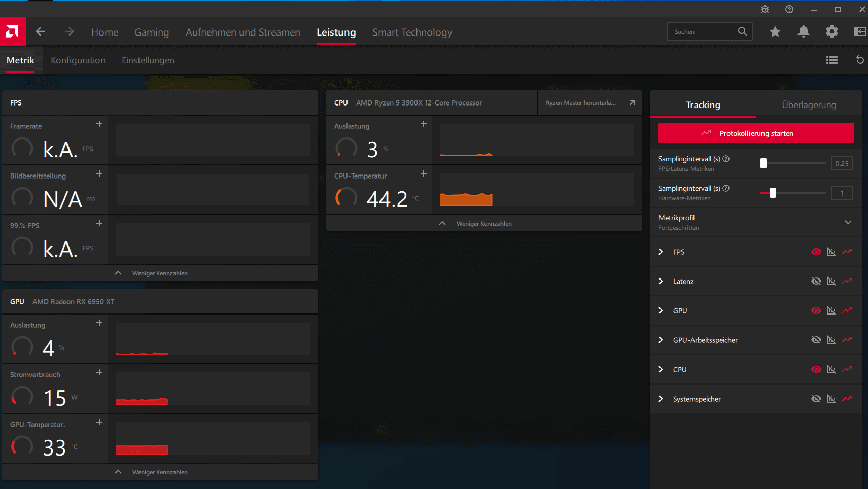
Task: Toggle GPU visibility eye
Action: (816, 310)
